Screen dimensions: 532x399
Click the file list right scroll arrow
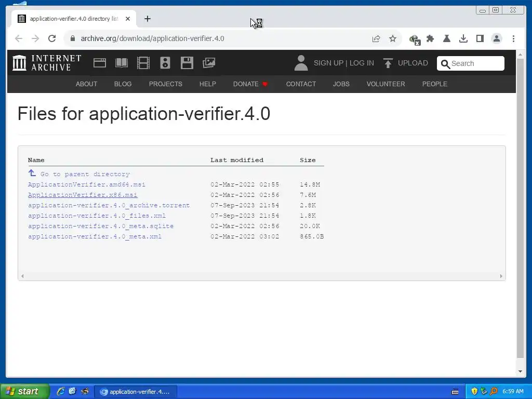point(501,276)
